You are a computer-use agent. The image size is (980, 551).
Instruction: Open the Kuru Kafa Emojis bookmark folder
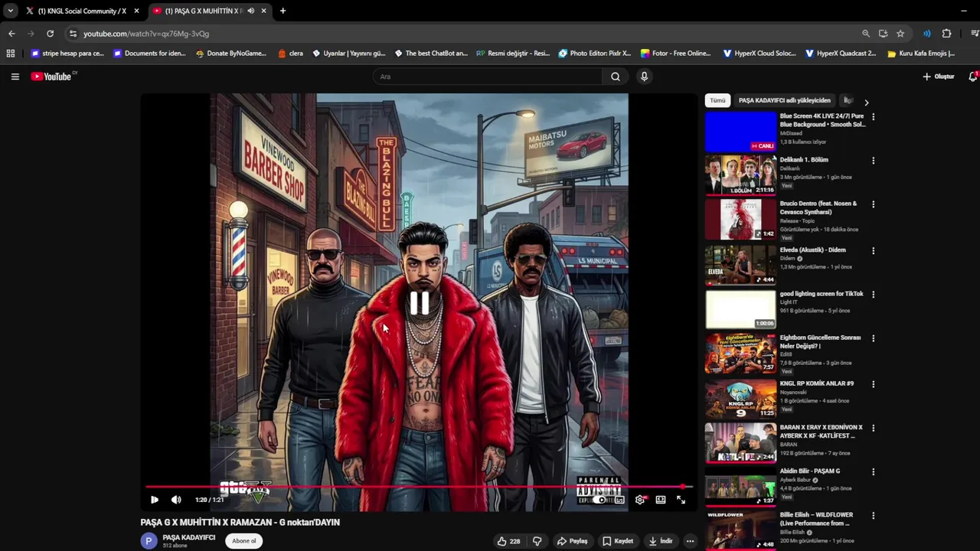tap(921, 54)
